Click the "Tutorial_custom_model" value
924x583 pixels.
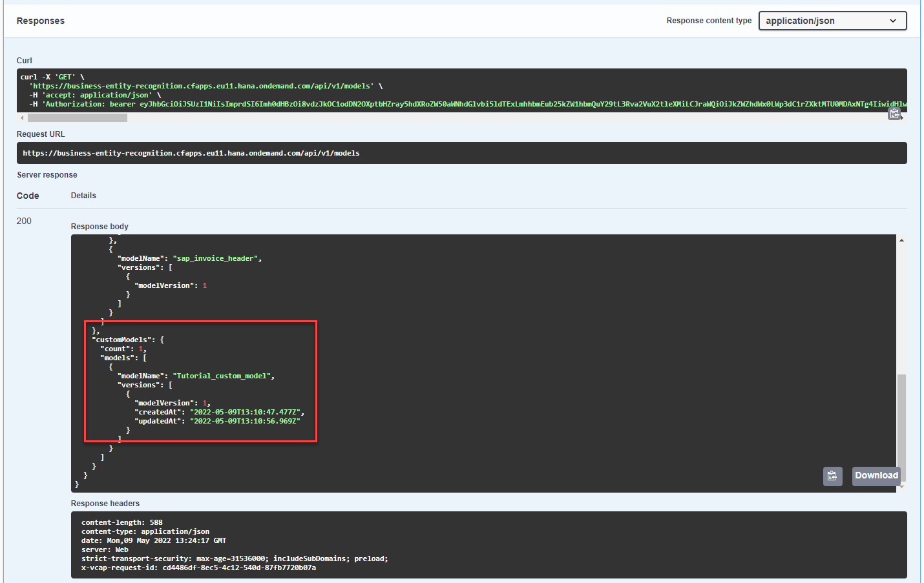(x=223, y=376)
